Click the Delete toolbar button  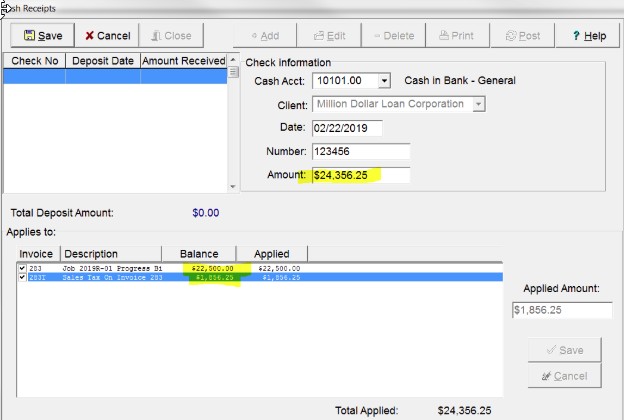coord(394,35)
